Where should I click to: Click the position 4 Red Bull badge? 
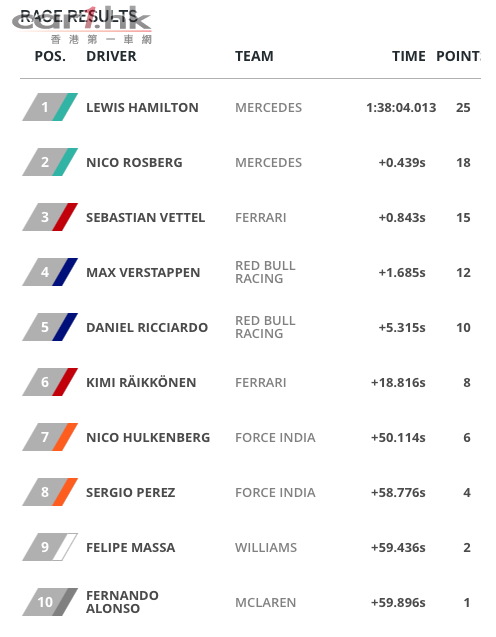[x=50, y=272]
